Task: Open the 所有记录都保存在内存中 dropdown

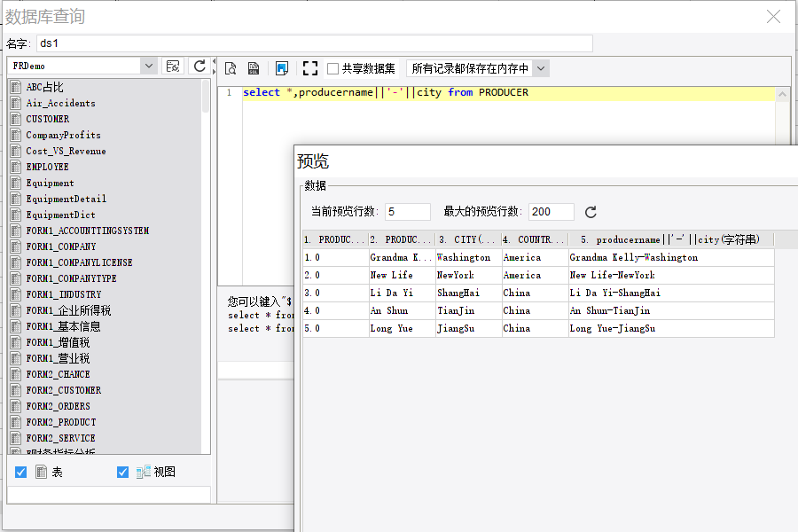Action: coord(541,68)
